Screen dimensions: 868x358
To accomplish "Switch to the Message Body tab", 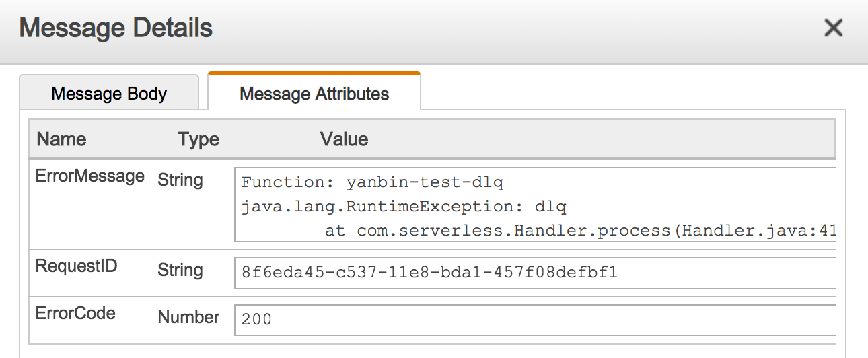I will (x=109, y=94).
